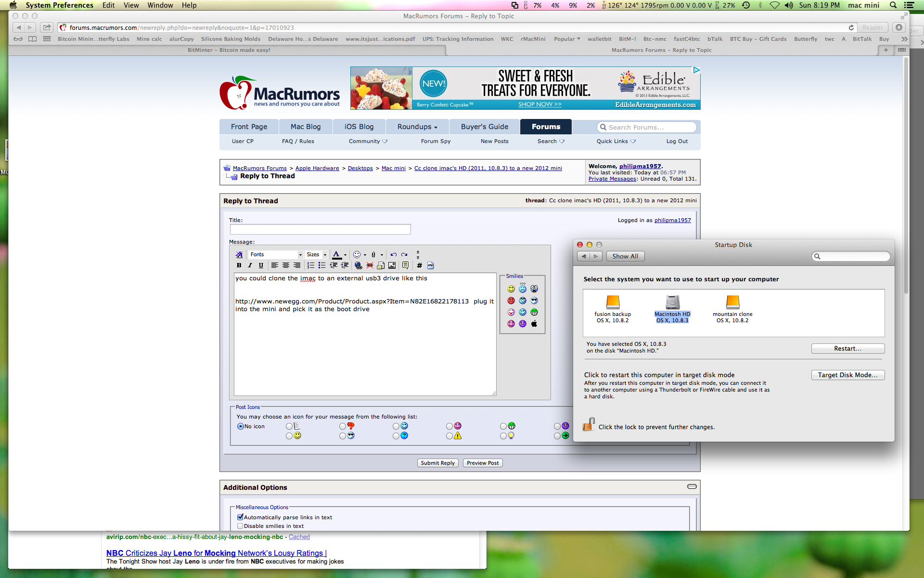Undo the last edit in the editor

click(x=393, y=254)
